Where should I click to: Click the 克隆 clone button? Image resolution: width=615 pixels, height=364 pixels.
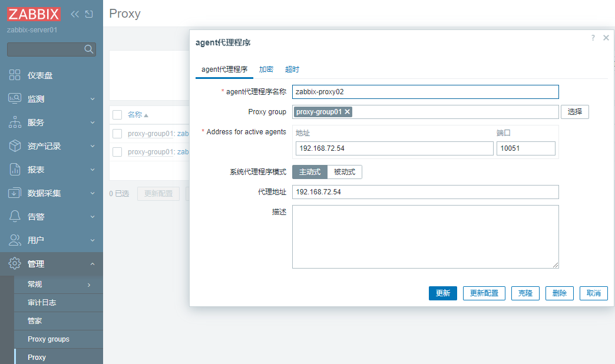click(x=525, y=293)
